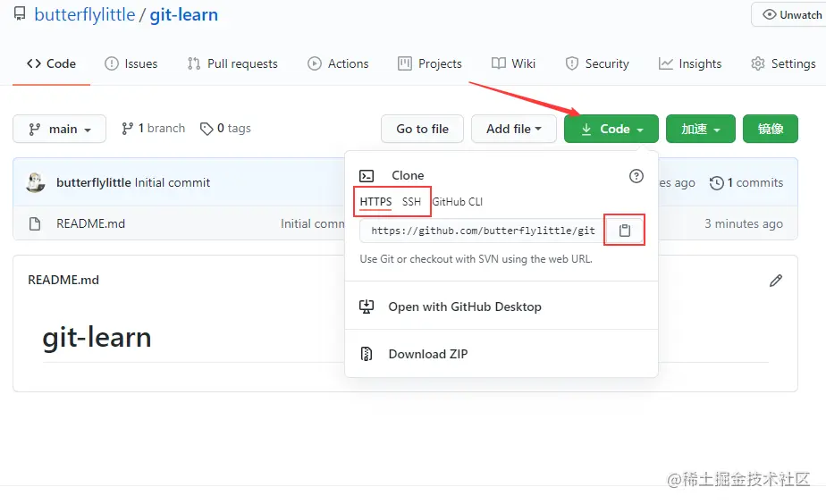826x504 pixels.
Task: Toggle the green Code dropdown button
Action: (611, 129)
